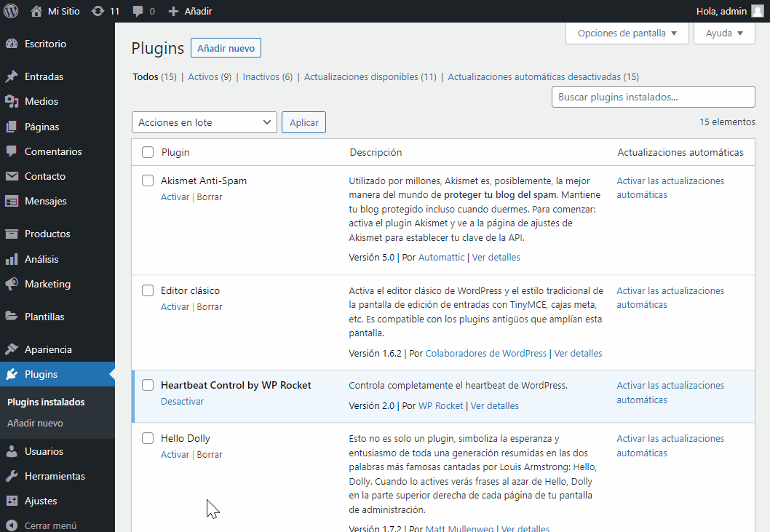Check the Akismet Anti-Spam checkbox
770x532 pixels.
[148, 180]
